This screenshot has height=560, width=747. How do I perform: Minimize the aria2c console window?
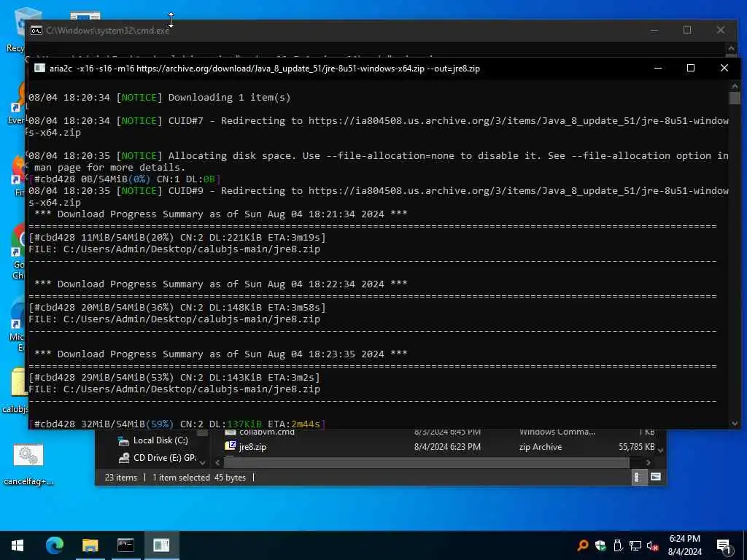pyautogui.click(x=658, y=68)
